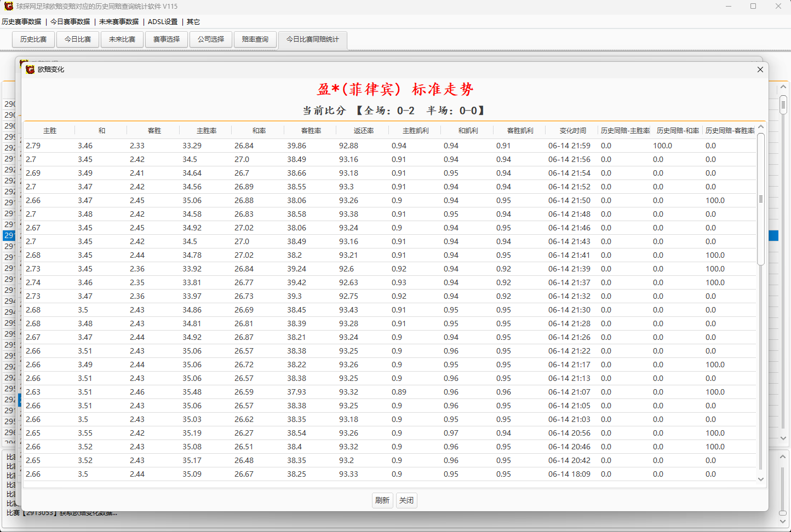
Task: Sort by the 历史同赔-和率 column header
Action: click(678, 131)
